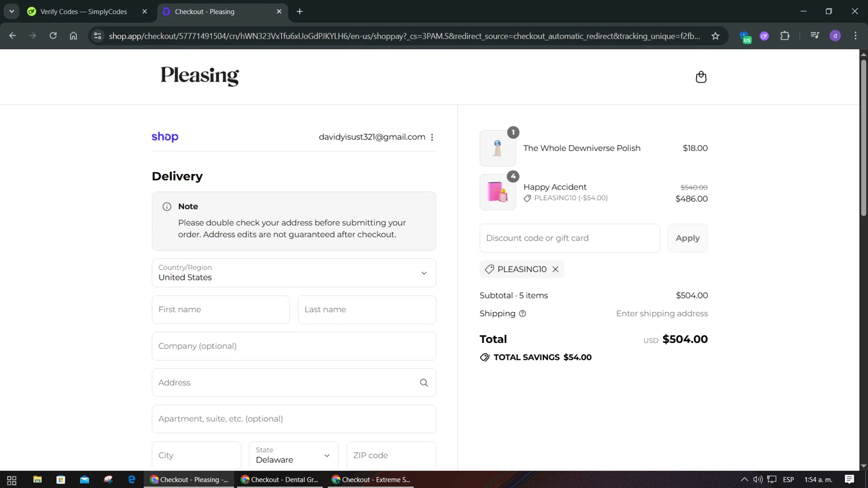
Task: Change ESP input language
Action: [x=788, y=480]
